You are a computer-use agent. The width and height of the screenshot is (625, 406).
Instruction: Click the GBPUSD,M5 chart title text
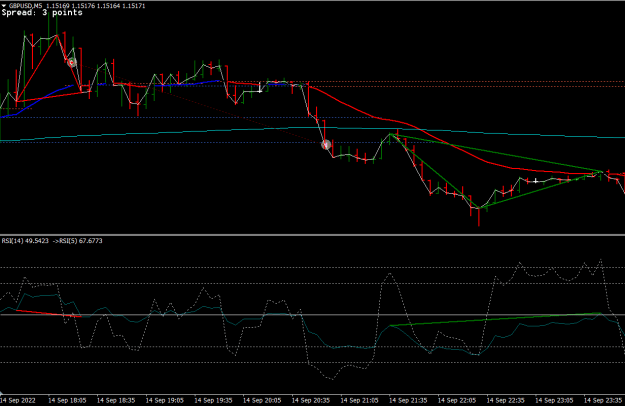point(26,6)
